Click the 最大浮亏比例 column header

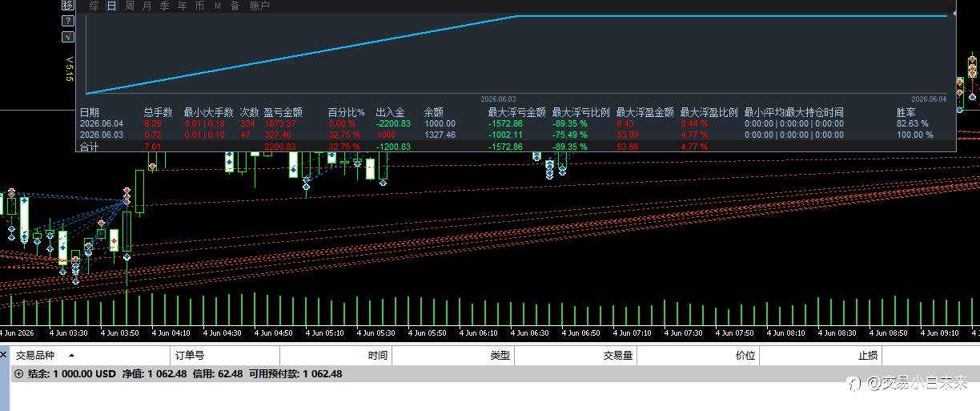point(580,113)
